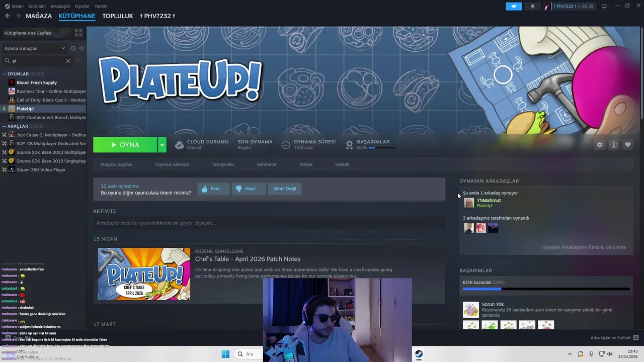644x362 pixels.
Task: Open game settings gear icon
Action: [600, 145]
